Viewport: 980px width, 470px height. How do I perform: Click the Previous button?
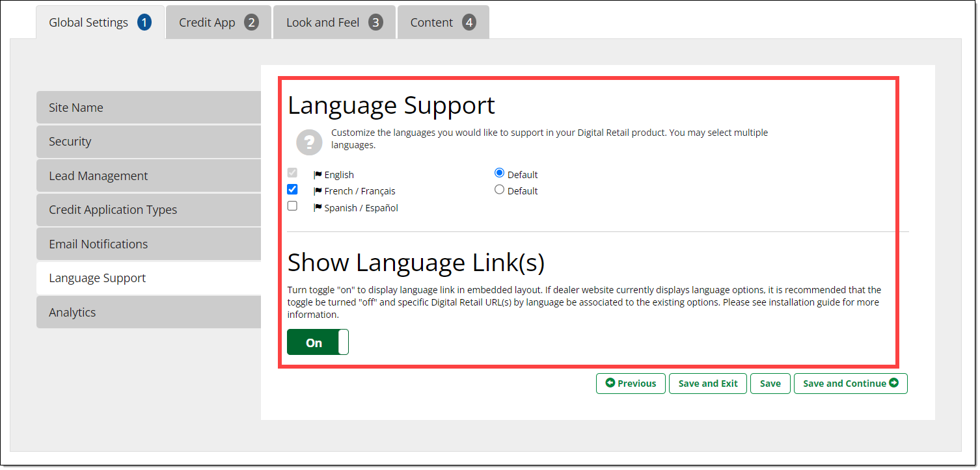(631, 384)
